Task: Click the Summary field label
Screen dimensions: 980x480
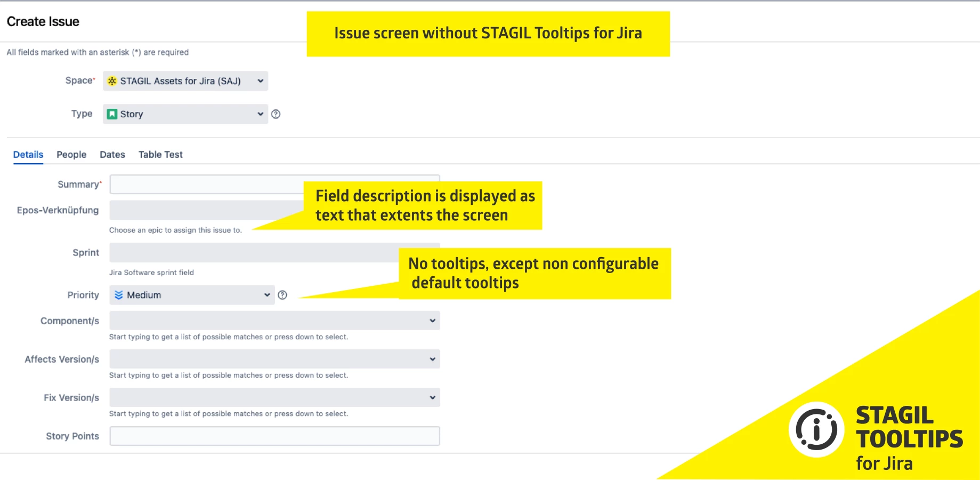Action: [78, 185]
